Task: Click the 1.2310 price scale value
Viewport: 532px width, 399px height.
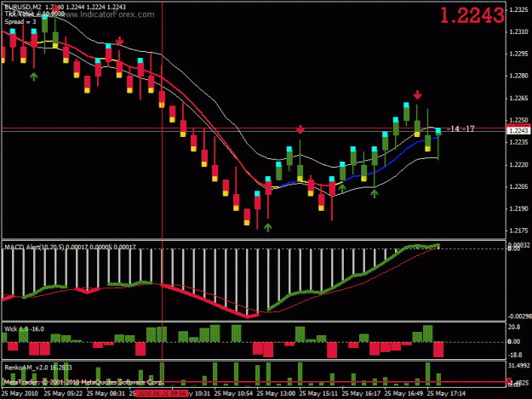Action: click(519, 31)
